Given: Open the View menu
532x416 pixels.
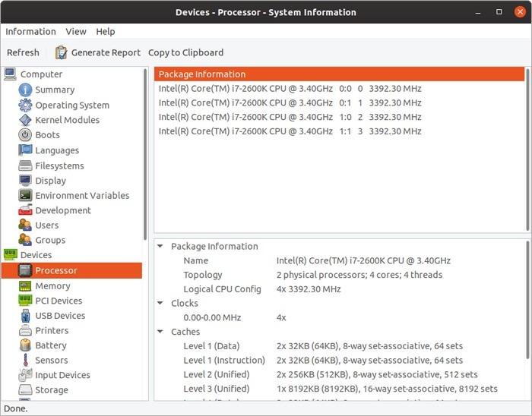Looking at the screenshot, I should pos(76,31).
